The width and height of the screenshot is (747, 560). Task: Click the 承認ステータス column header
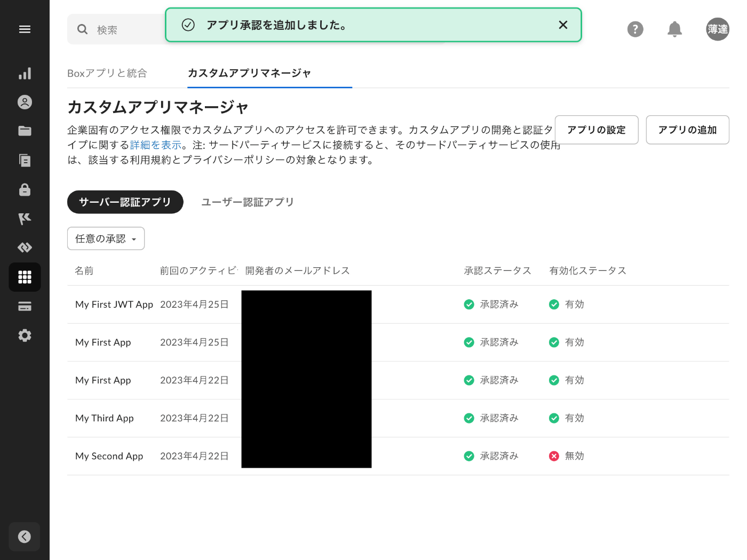(498, 271)
